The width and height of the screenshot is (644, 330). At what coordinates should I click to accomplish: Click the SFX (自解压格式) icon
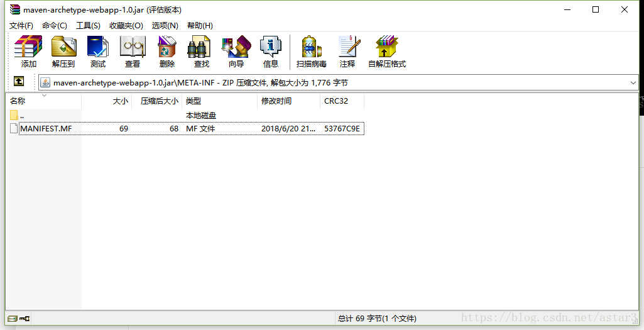386,47
